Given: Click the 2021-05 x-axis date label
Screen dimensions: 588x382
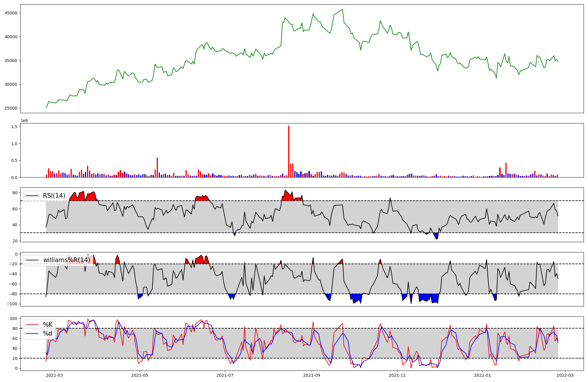Looking at the screenshot, I should 140,375.
